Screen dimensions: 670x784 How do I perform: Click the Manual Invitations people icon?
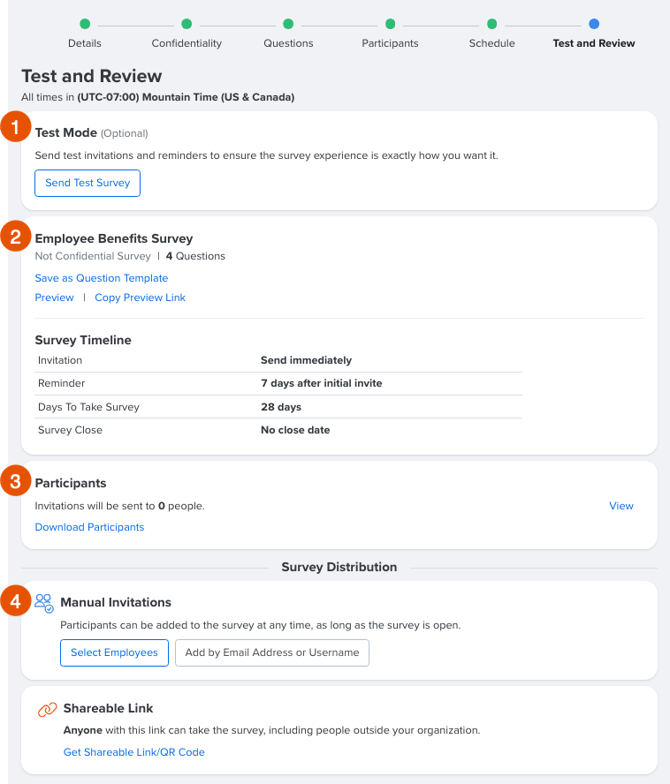pos(44,603)
